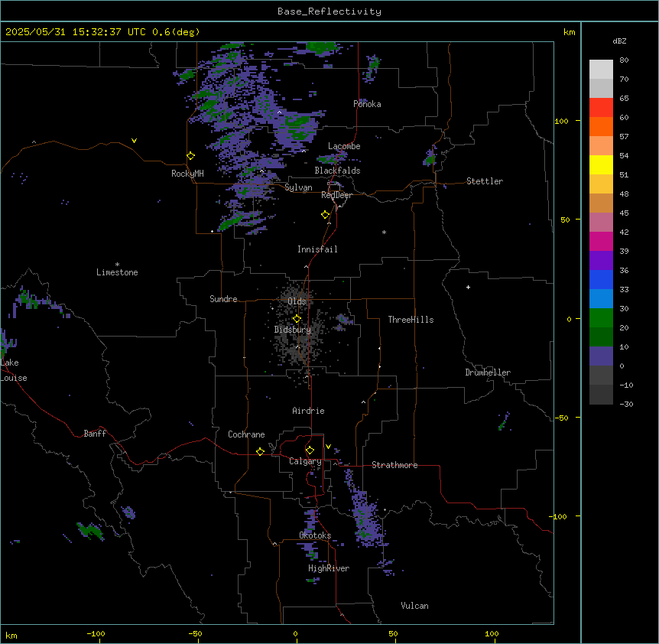
Task: Click the Drumheller label
Action: (x=488, y=372)
